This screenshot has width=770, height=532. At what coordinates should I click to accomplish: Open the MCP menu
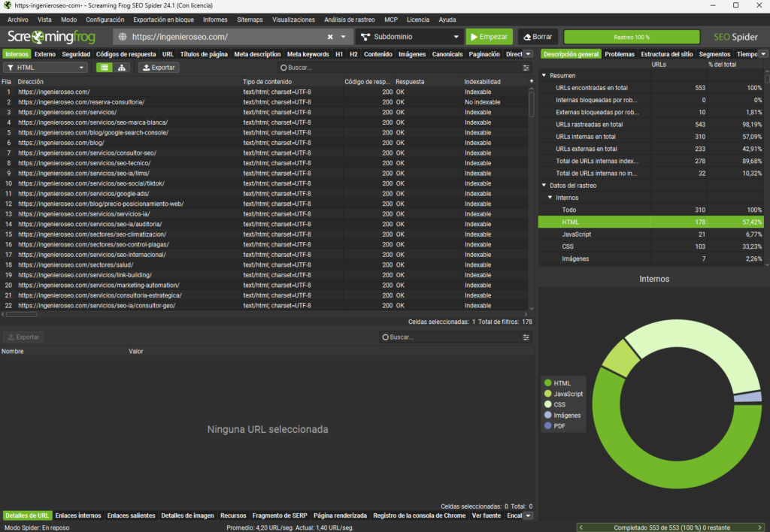click(x=391, y=20)
